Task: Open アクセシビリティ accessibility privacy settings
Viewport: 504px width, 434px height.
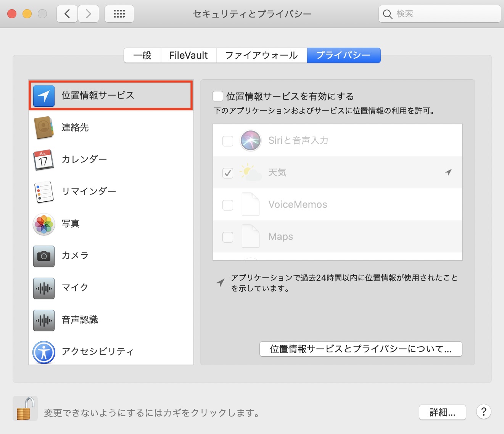Action: (97, 351)
